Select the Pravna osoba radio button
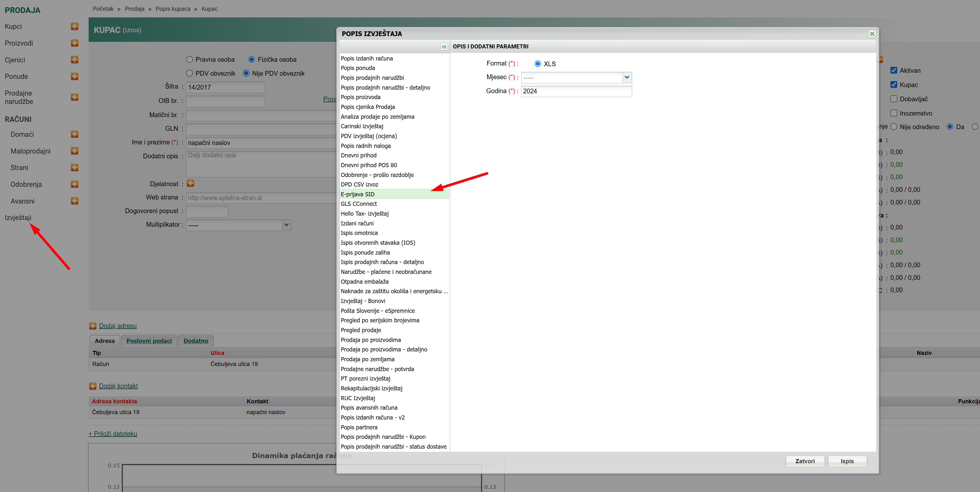The width and height of the screenshot is (980, 492). [190, 59]
